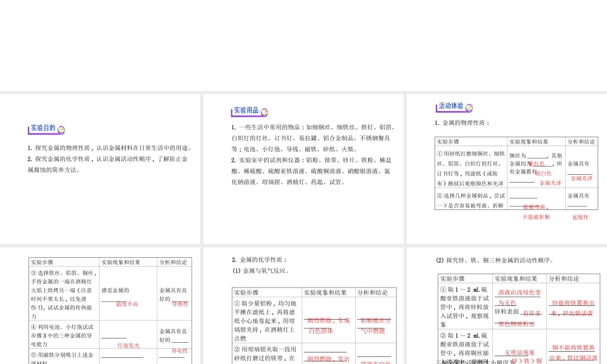Click the red answer 灯泡发光

pyautogui.click(x=128, y=345)
